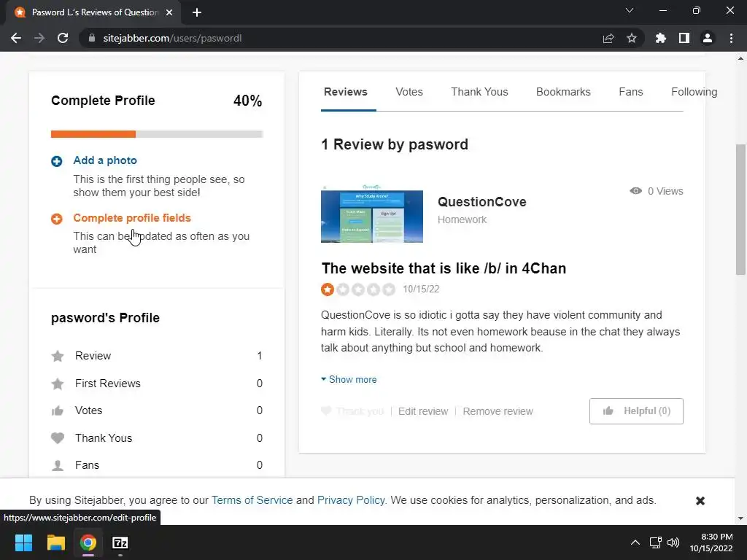Click the orange Complete profile fields plus icon
The width and height of the screenshot is (747, 560).
(57, 219)
